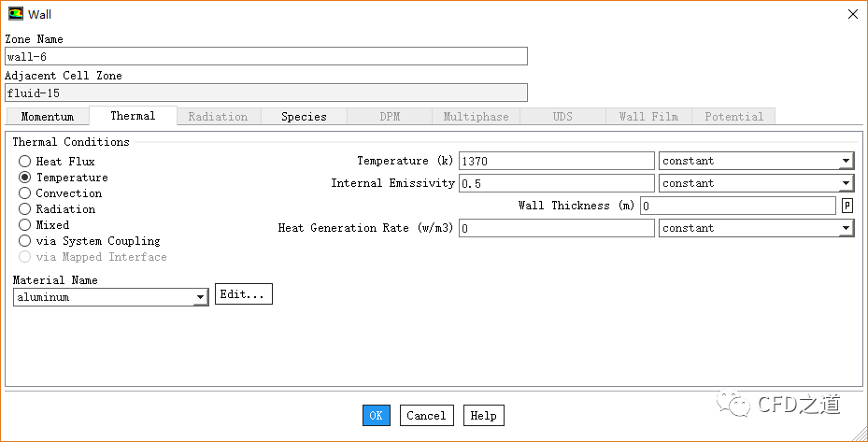This screenshot has height=442, width=868.
Task: Select the Mixed thermal condition option
Action: pos(25,225)
